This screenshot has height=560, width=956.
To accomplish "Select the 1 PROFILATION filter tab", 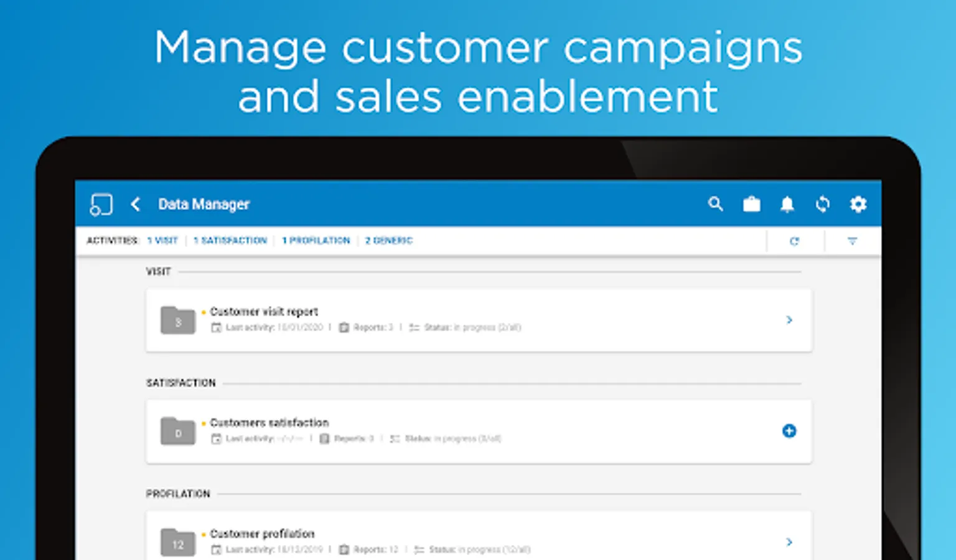I will point(316,240).
